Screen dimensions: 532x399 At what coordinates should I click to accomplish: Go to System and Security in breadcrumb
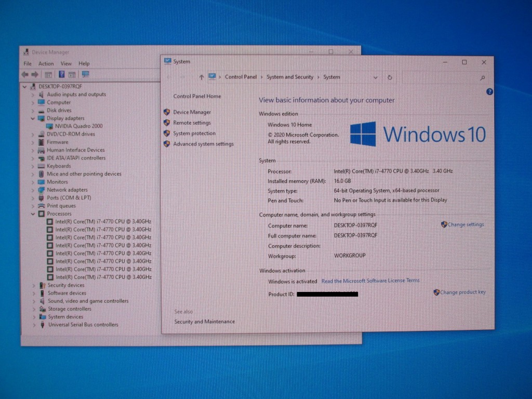click(x=290, y=77)
